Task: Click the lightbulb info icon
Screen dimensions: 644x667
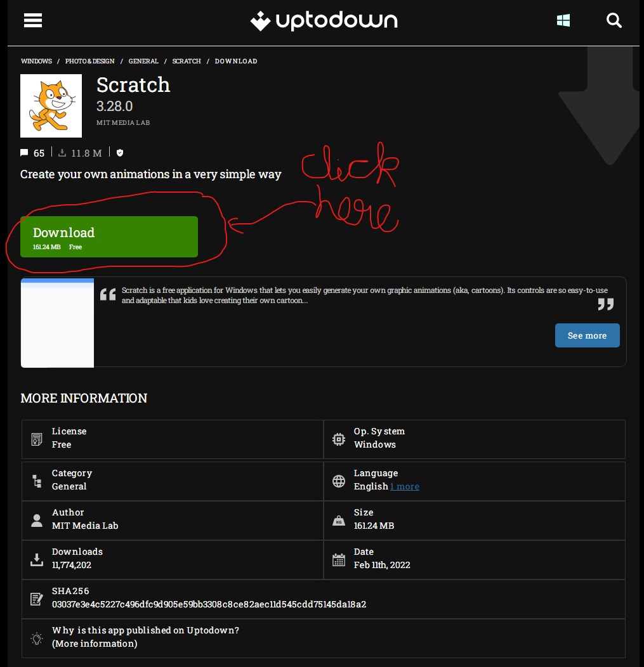Action: (x=37, y=638)
